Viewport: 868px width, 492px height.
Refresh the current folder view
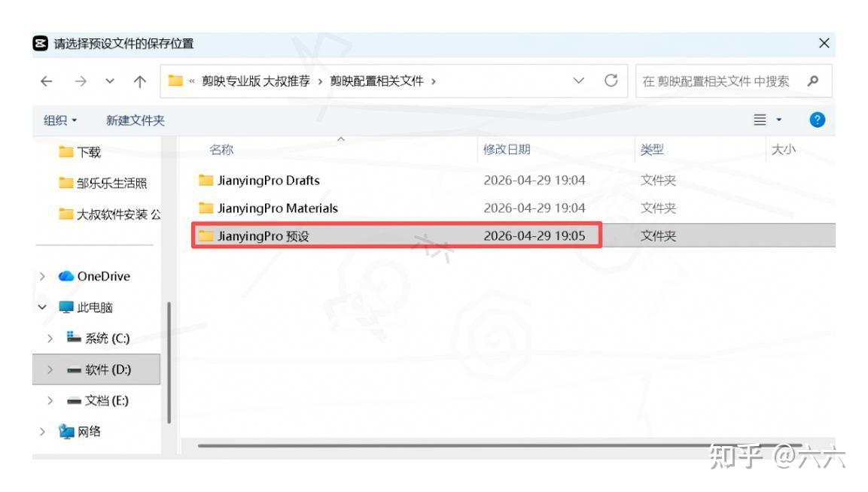(611, 80)
